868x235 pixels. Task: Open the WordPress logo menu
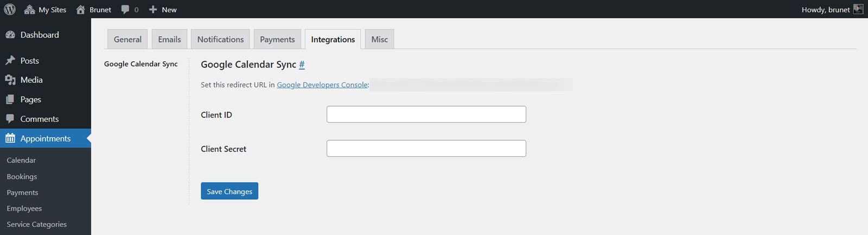10,9
